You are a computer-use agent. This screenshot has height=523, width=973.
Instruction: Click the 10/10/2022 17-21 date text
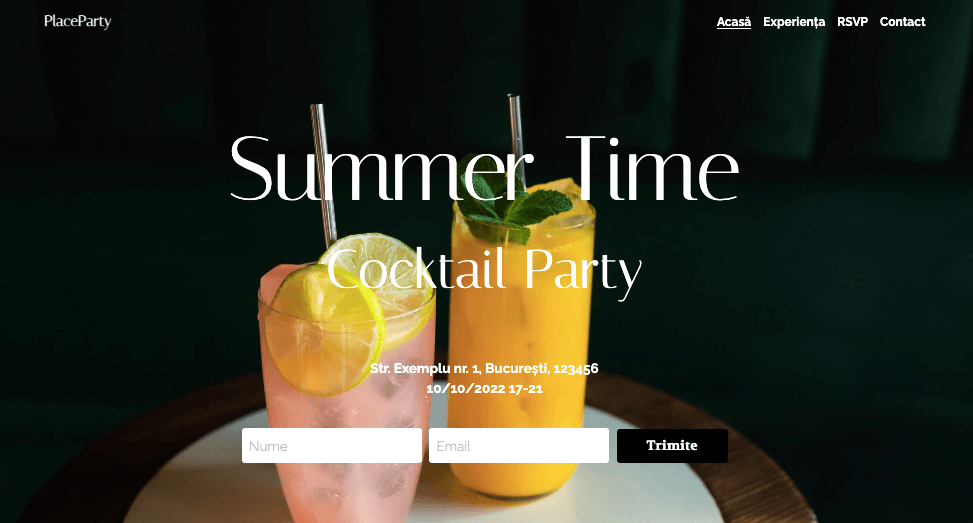[x=484, y=389]
